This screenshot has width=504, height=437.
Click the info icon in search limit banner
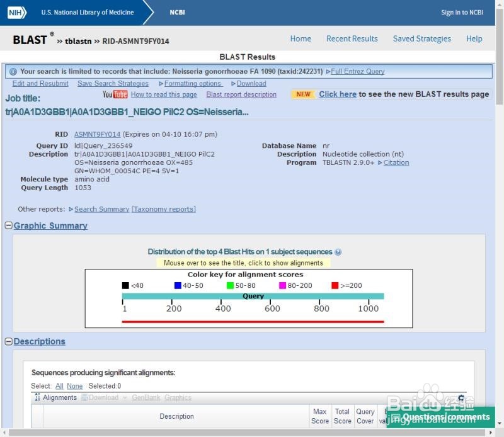pyautogui.click(x=13, y=71)
